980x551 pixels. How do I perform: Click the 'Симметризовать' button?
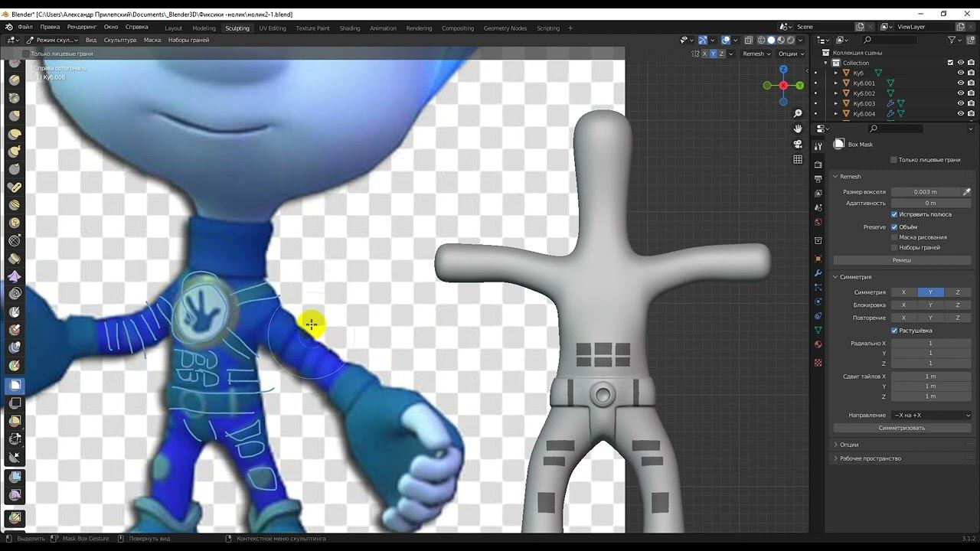902,428
